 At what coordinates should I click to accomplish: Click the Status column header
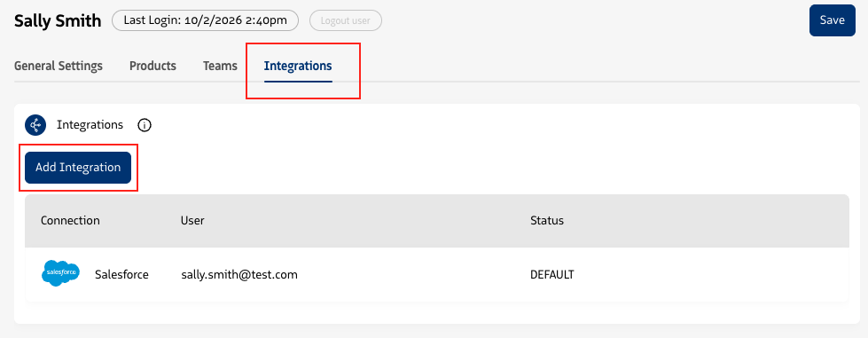click(547, 221)
